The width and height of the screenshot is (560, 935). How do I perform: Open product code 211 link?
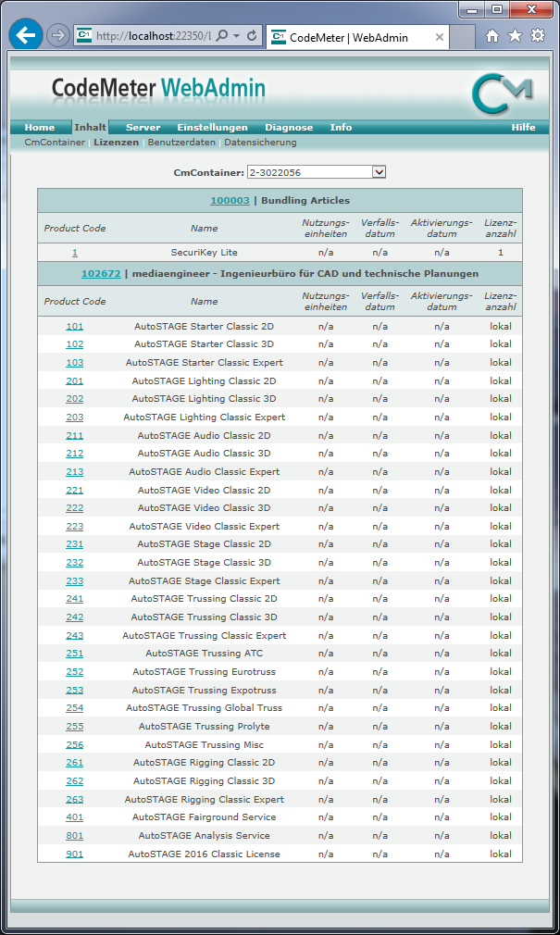tap(75, 435)
